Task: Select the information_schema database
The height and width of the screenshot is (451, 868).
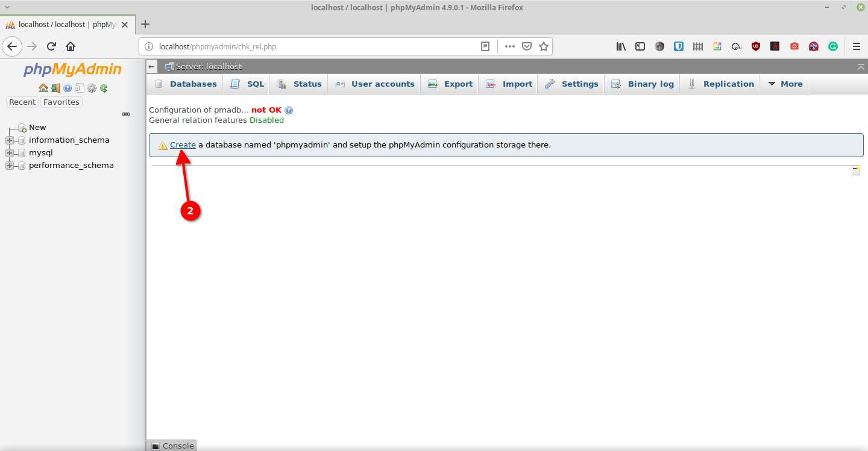Action: pos(69,140)
